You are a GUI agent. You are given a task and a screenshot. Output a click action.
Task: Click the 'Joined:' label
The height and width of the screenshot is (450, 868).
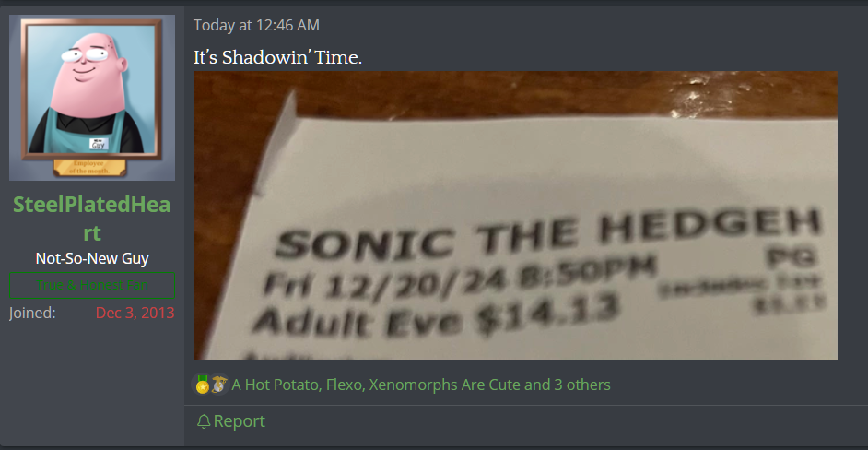32,313
